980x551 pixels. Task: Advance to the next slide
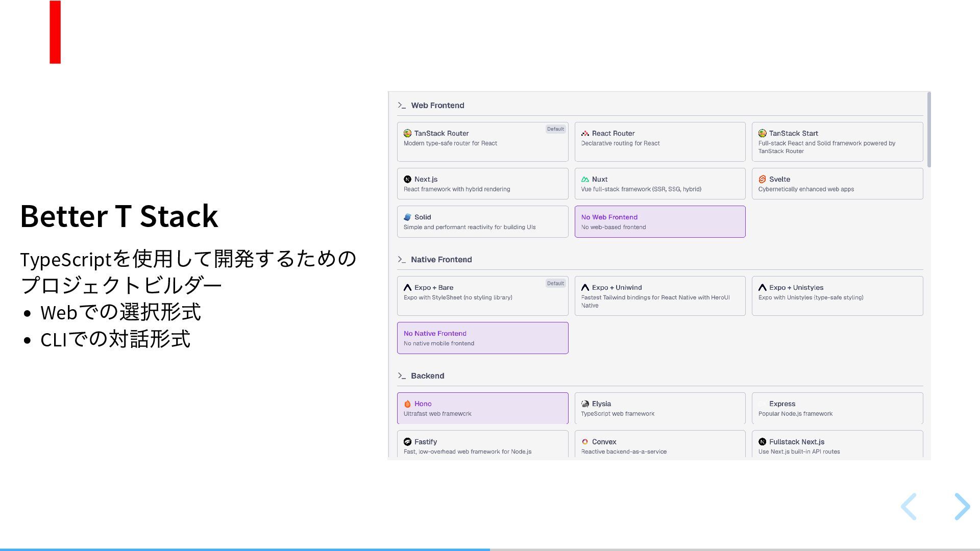pyautogui.click(x=962, y=507)
